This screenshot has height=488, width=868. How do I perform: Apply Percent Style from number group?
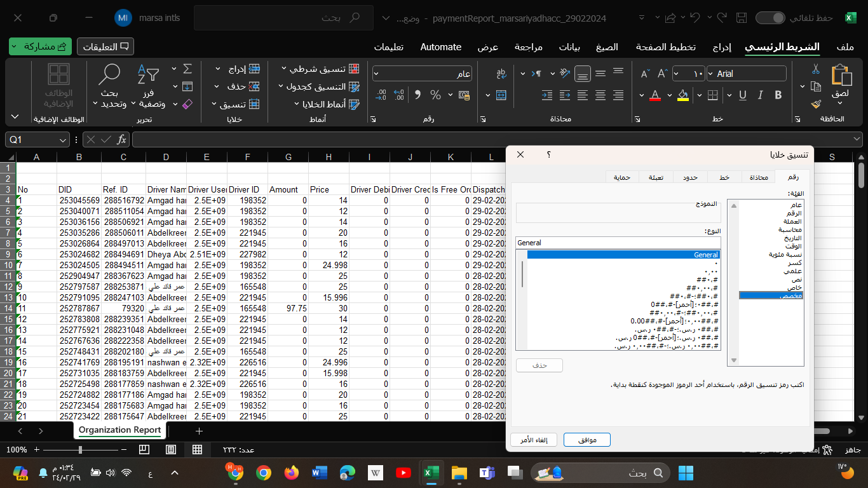(x=435, y=95)
